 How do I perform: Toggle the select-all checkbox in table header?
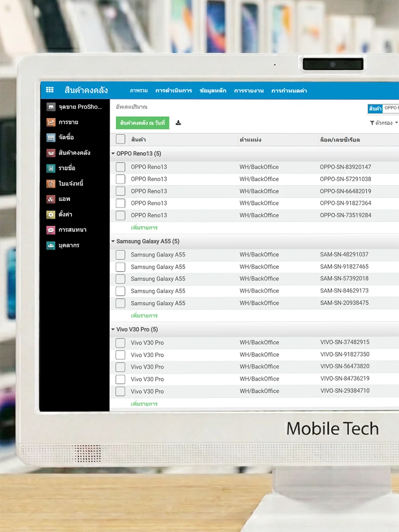point(121,139)
